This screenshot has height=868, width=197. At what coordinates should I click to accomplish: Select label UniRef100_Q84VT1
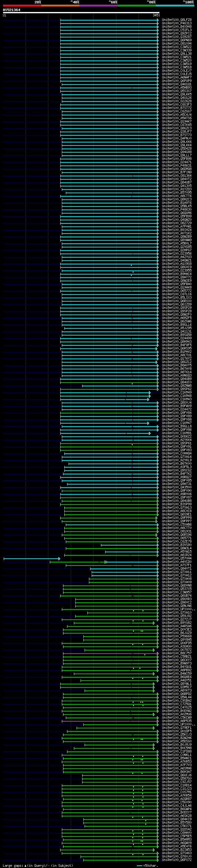point(177,568)
